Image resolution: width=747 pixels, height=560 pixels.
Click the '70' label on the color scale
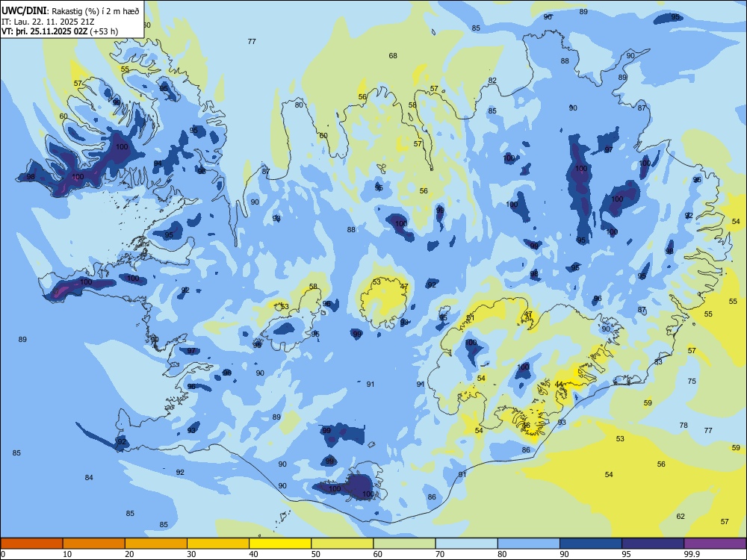(x=440, y=554)
